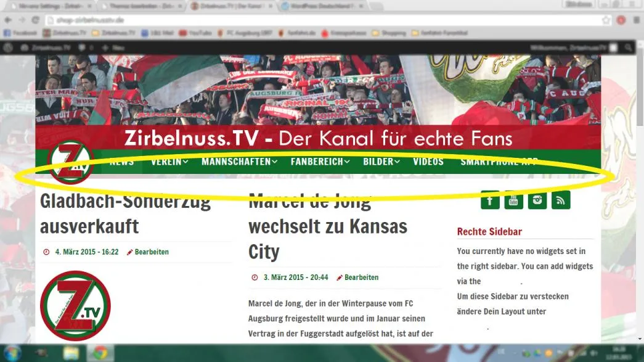Expand the BILDER dropdown menu
This screenshot has width=644, height=362.
tap(381, 162)
